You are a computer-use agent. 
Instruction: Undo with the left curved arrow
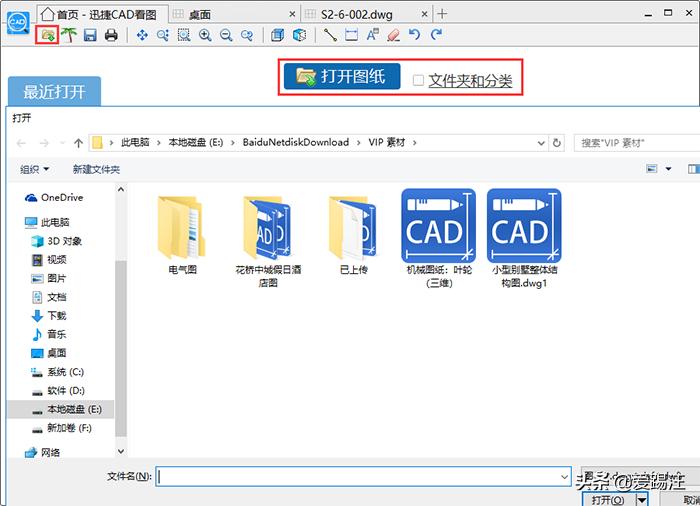point(415,35)
